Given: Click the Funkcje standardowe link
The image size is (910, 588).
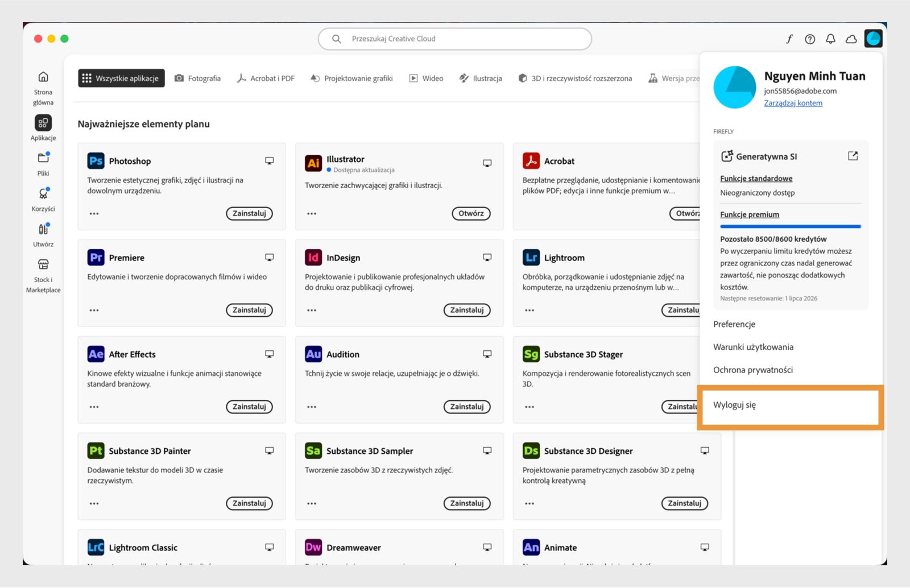Looking at the screenshot, I should click(756, 179).
